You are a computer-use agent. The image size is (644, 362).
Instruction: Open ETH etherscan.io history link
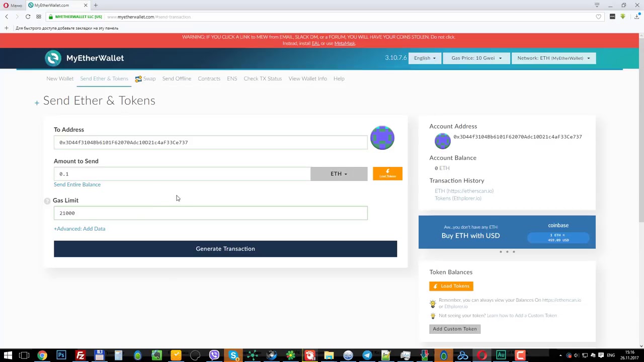(x=464, y=191)
